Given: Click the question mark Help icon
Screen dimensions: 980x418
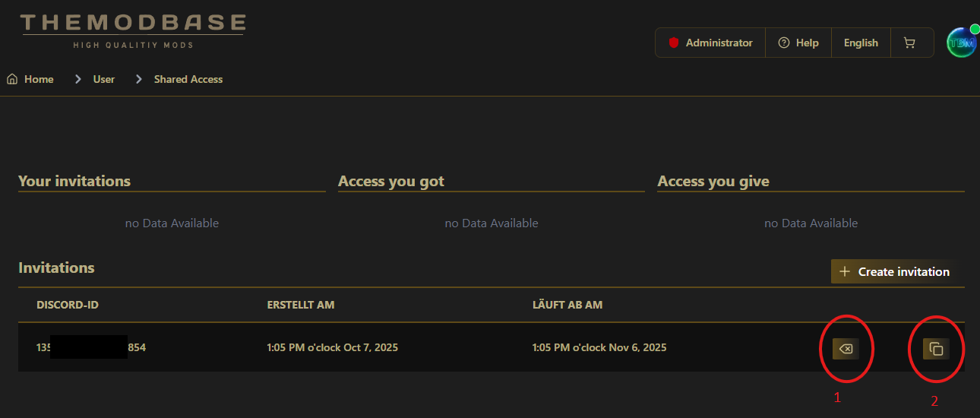Looking at the screenshot, I should (x=784, y=43).
